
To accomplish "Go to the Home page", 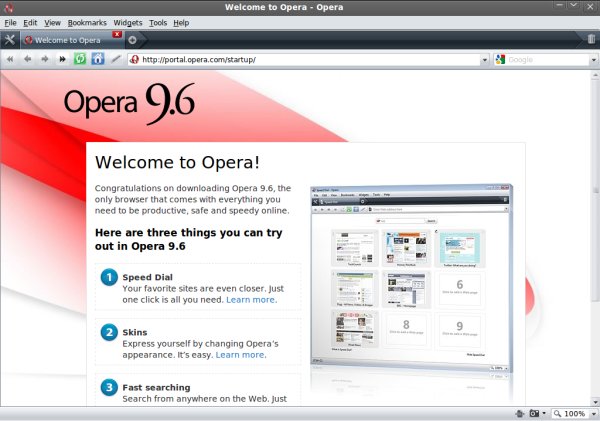I will 98,59.
